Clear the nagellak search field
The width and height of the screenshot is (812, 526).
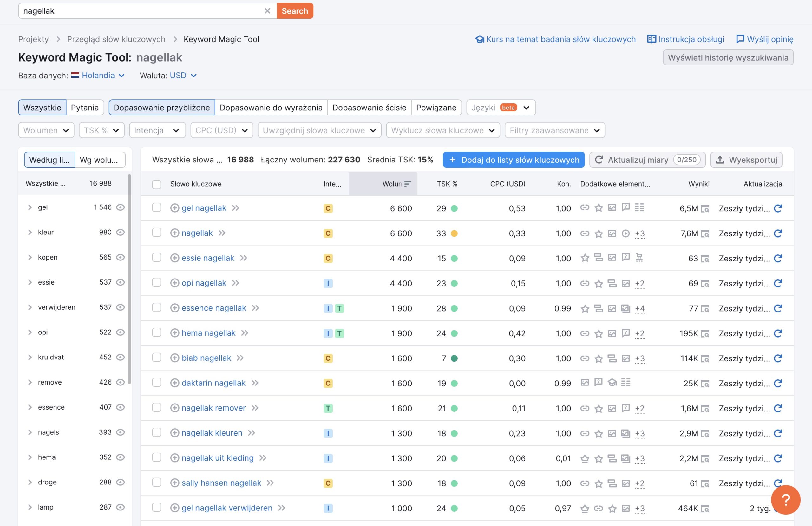pos(267,11)
